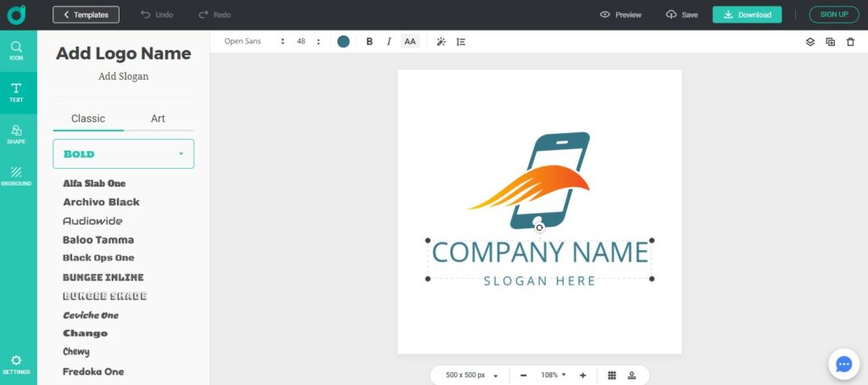The height and width of the screenshot is (385, 868).
Task: Apply Bungee Inline font
Action: 103,277
